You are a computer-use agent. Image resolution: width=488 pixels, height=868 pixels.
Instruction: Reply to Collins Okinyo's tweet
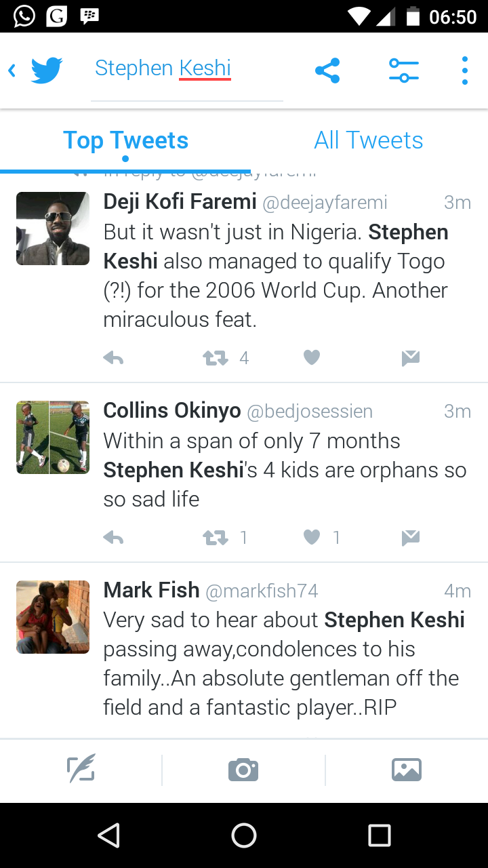click(x=113, y=538)
